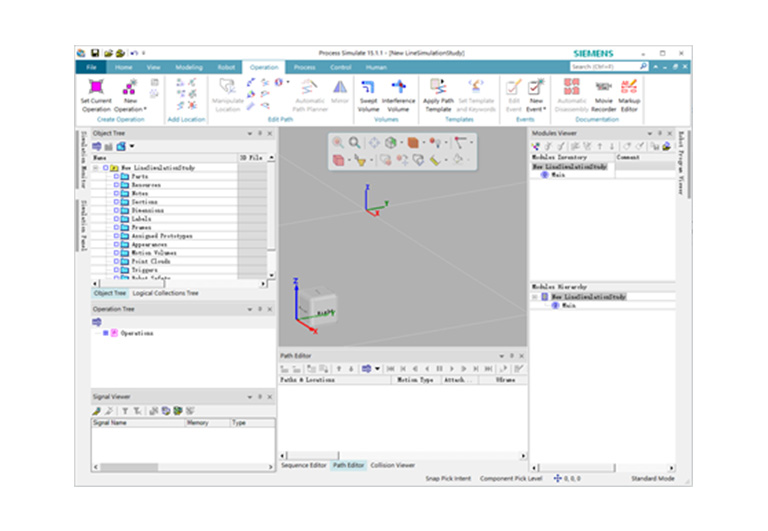Jump to start in Path Editor playback
This screenshot has height=531, width=768.
point(390,368)
